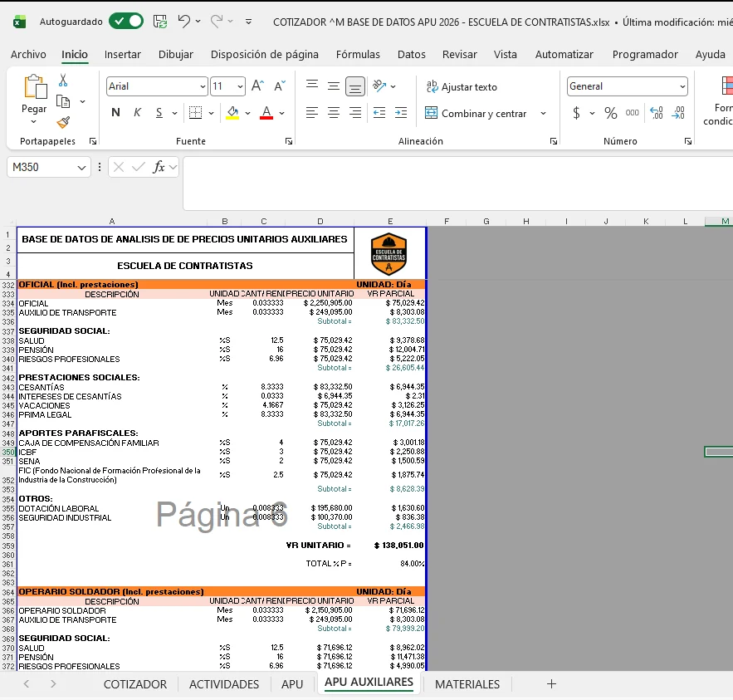Increase font size with larger A

pyautogui.click(x=257, y=86)
